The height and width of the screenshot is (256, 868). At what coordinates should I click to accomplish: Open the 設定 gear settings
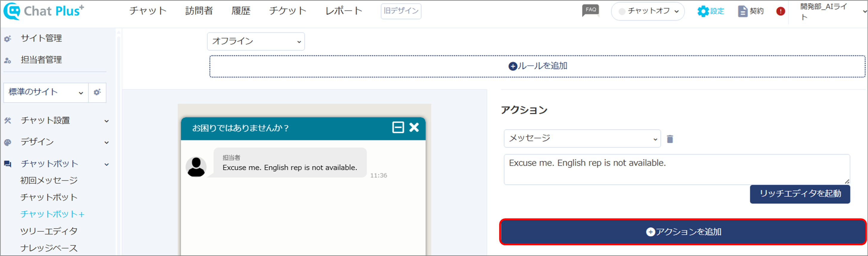pyautogui.click(x=711, y=11)
